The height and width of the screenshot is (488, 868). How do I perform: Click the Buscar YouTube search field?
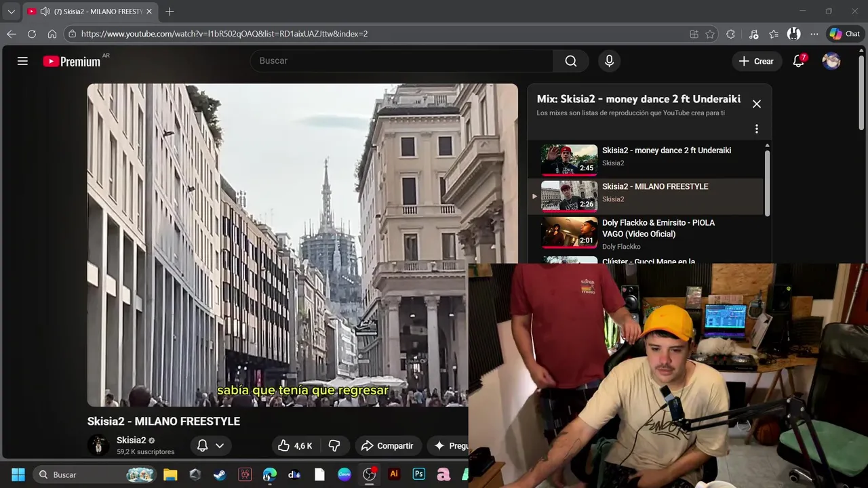(x=401, y=61)
